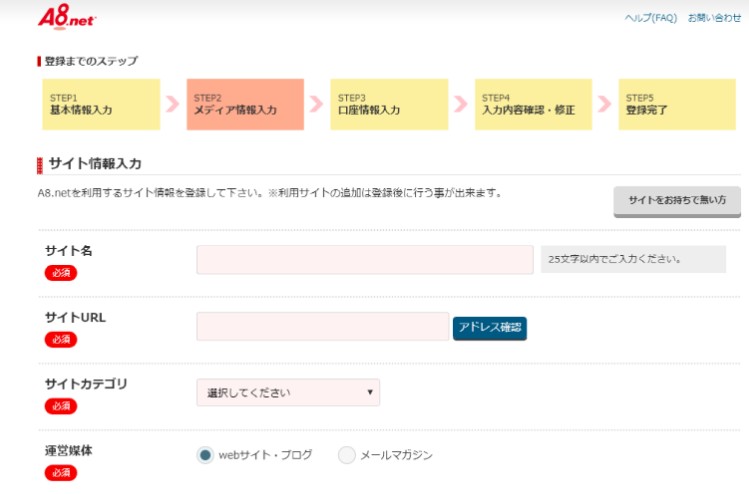
Task: Click the アドレス確認 button
Action: tap(490, 328)
